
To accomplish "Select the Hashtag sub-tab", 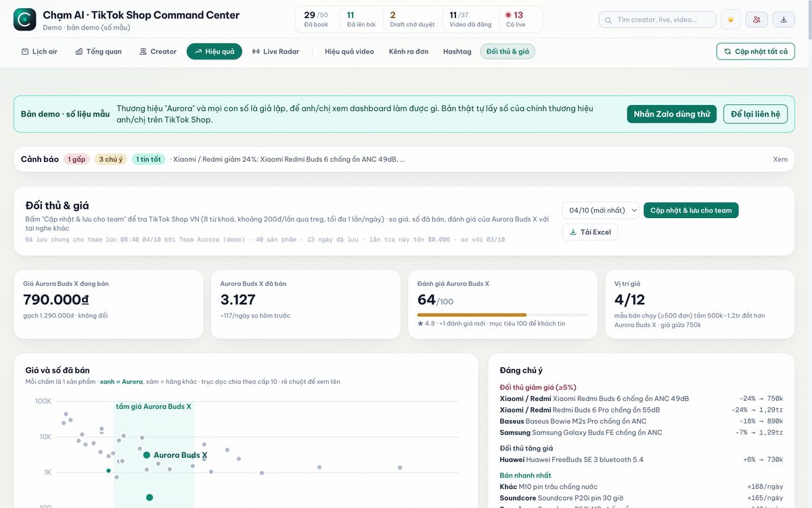I will pos(457,51).
